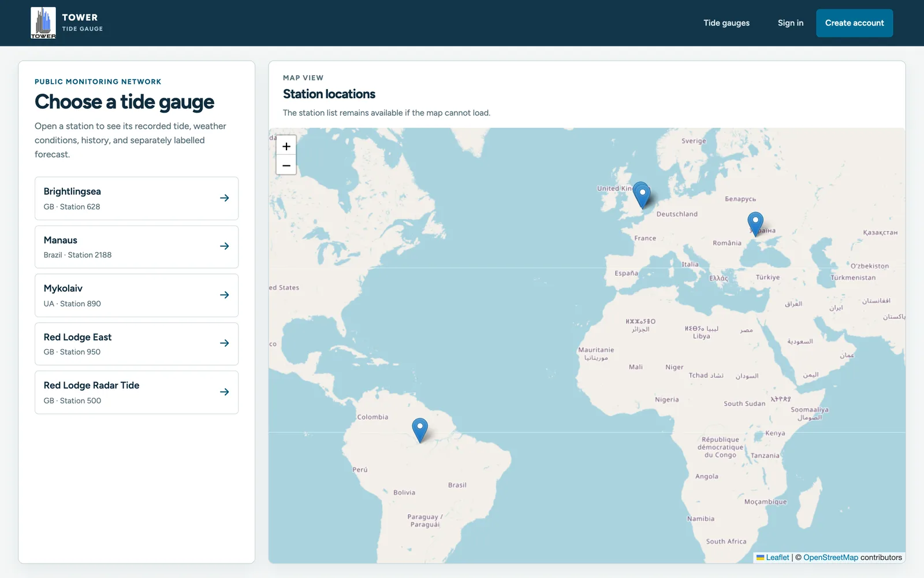Click the "Namibia" label on the map

[x=701, y=518]
